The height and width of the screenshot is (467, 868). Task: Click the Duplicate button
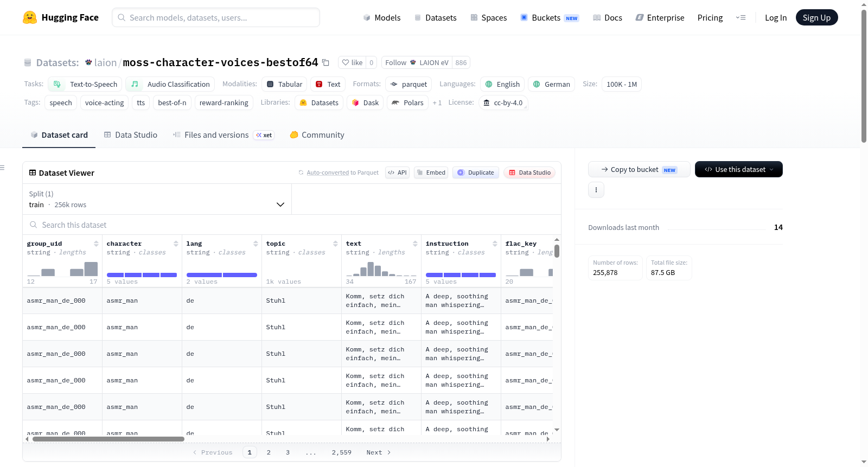476,172
